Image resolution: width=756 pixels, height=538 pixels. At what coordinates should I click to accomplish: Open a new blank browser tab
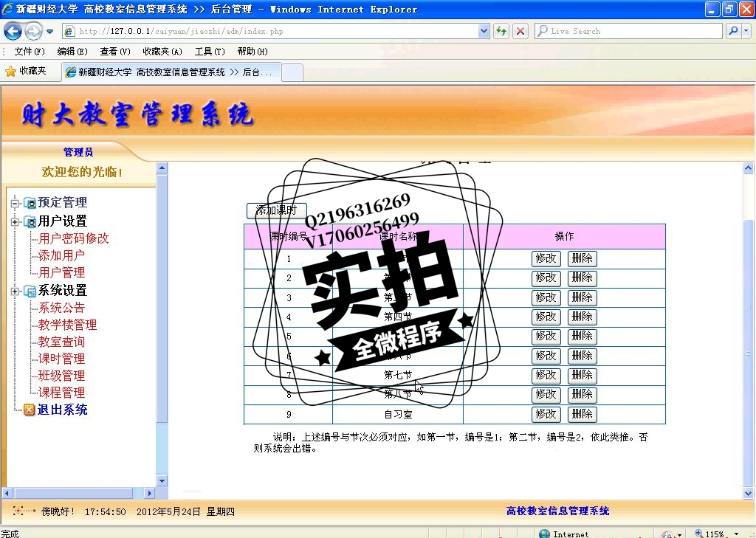[292, 72]
